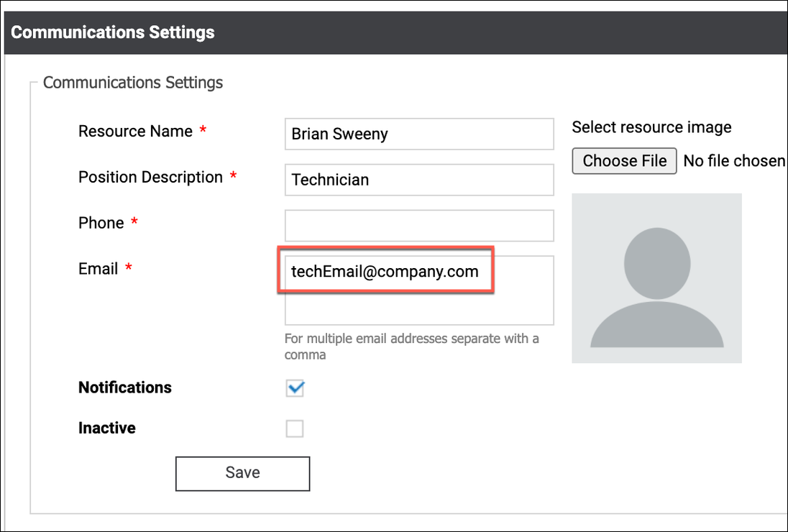Image resolution: width=788 pixels, height=532 pixels.
Task: Enable the Inactive checkbox
Action: (x=295, y=429)
